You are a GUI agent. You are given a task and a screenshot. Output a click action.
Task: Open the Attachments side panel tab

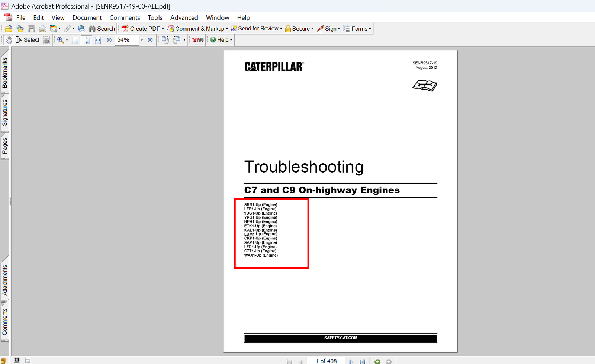point(5,280)
